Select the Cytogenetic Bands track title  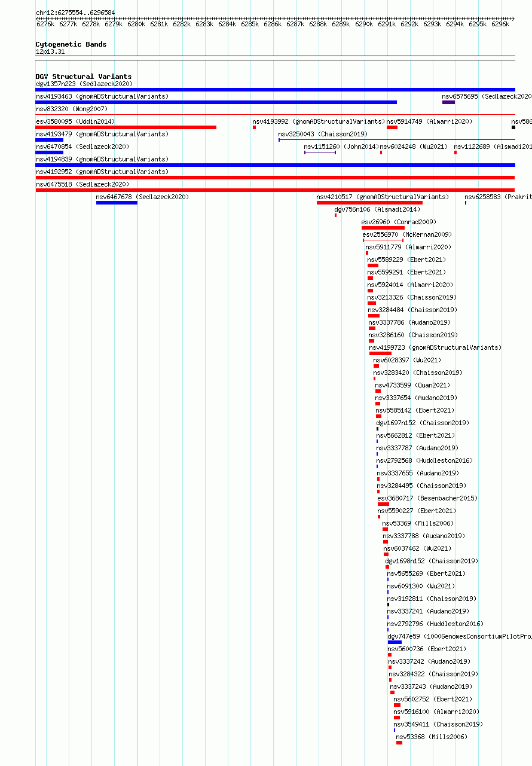point(71,44)
